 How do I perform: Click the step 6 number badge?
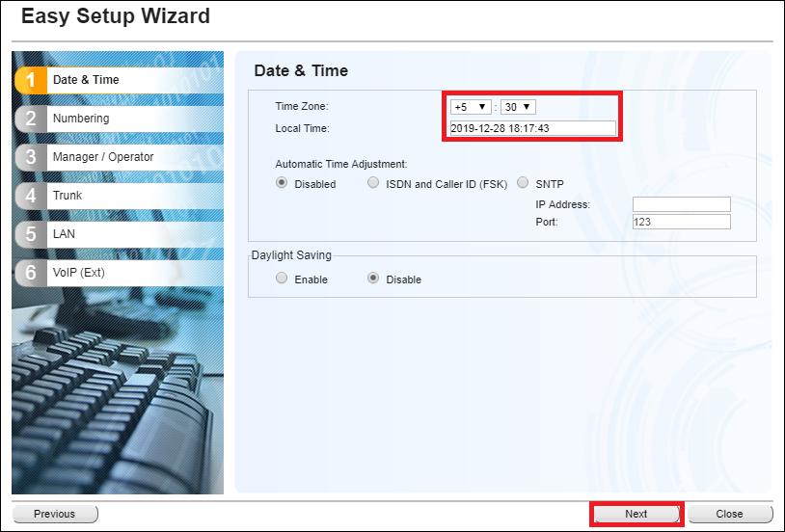[x=31, y=273]
